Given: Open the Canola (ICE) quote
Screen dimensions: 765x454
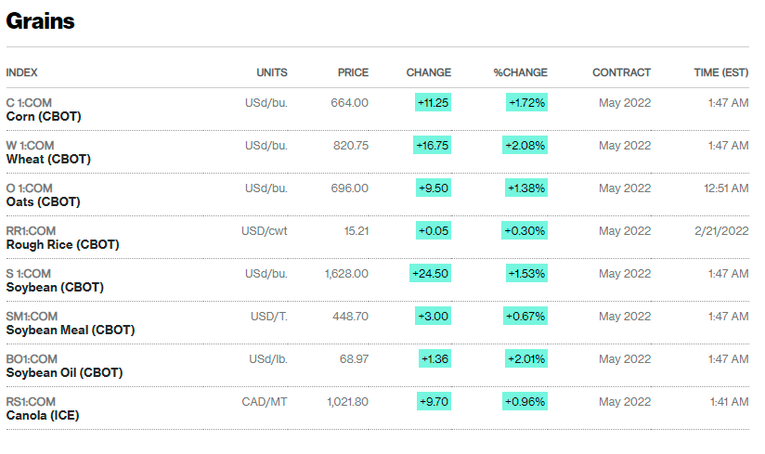Looking at the screenshot, I should coord(42,415).
